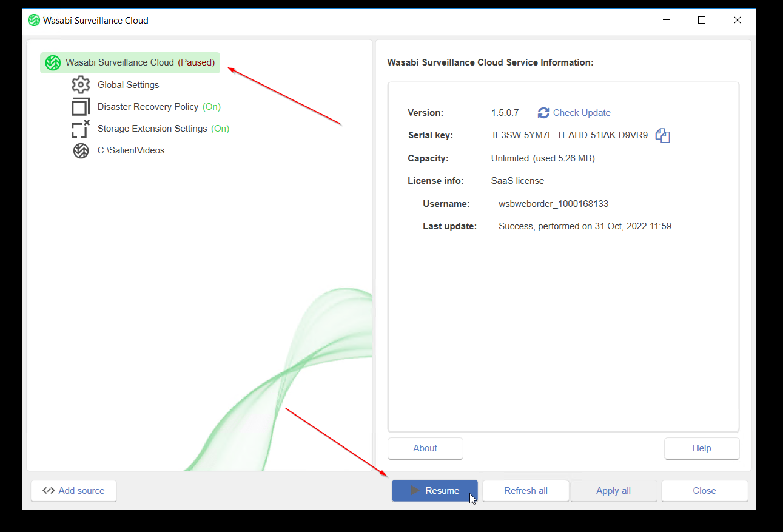Open Global Settings in the tree
The image size is (783, 532).
click(x=128, y=85)
